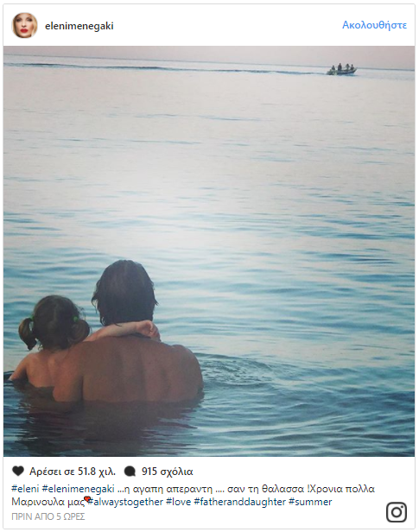Screen dimensions: 419x532
Task: Open the #fatheranddaughter hashtag
Action: click(x=240, y=502)
